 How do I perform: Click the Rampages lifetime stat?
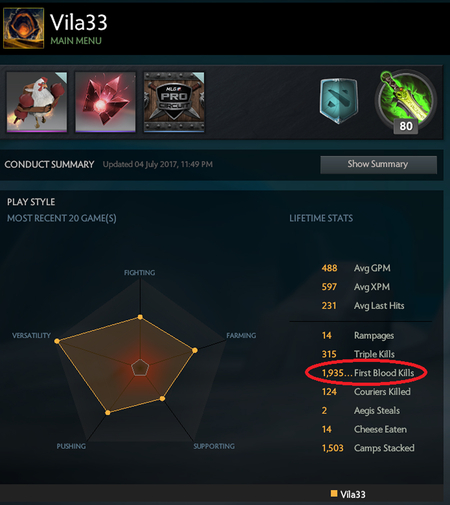(358, 335)
